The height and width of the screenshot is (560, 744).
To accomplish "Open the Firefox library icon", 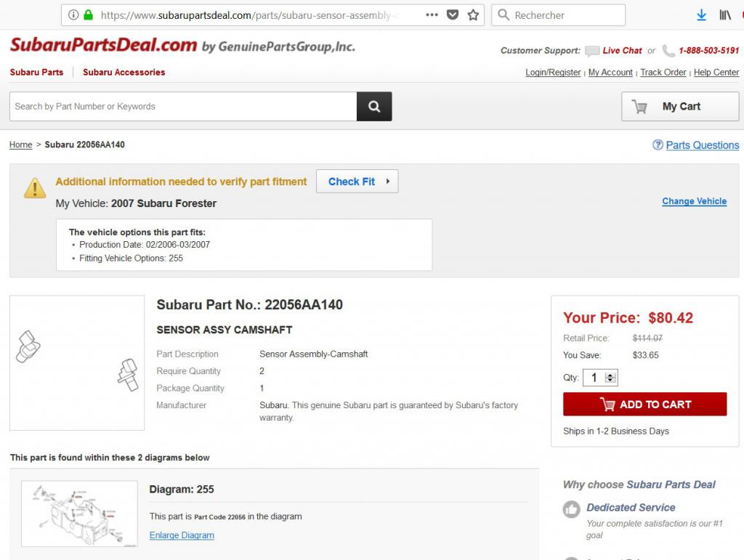I will tap(725, 15).
